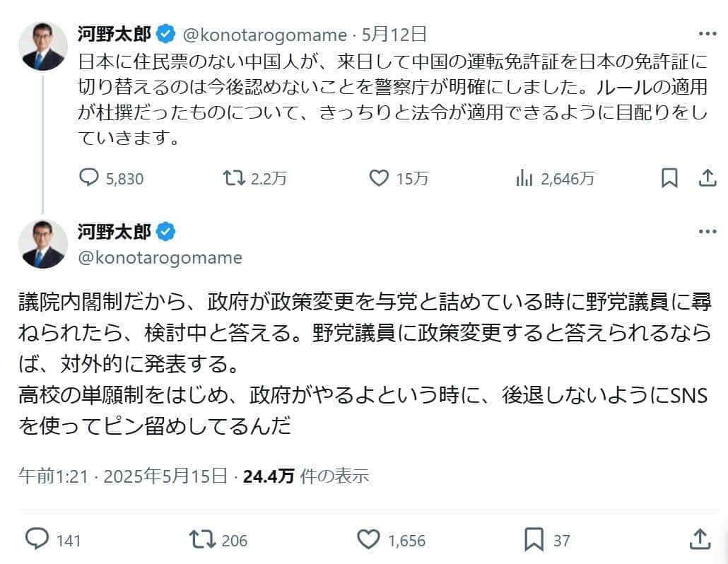Open @konotarogomame handle under main tweet
728x564 pixels.
tap(159, 258)
